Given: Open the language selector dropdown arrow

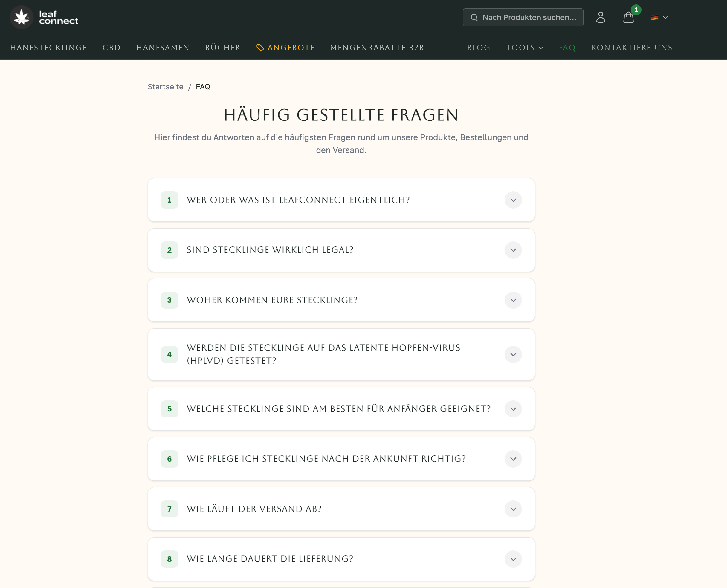Looking at the screenshot, I should pyautogui.click(x=665, y=18).
